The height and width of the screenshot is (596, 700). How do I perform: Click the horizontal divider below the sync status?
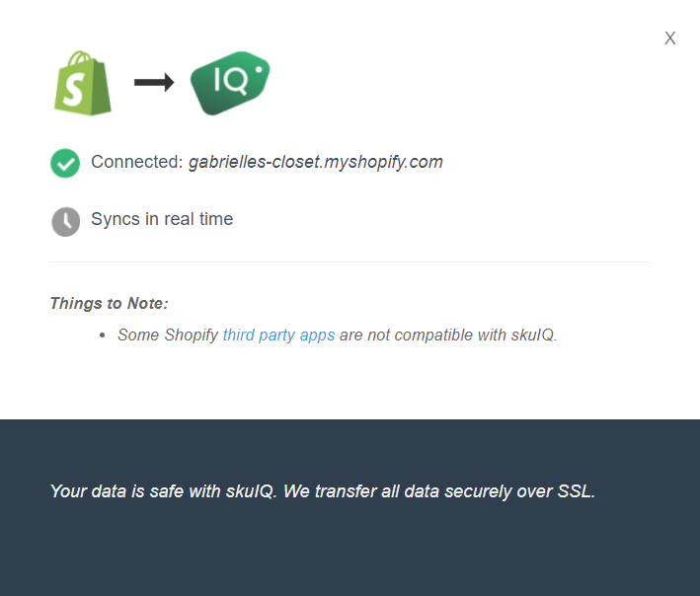[350, 262]
